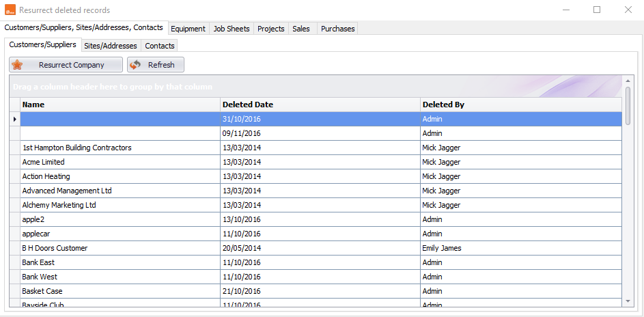The width and height of the screenshot is (644, 317).
Task: Click the row indicator arrow of first row
Action: point(15,119)
